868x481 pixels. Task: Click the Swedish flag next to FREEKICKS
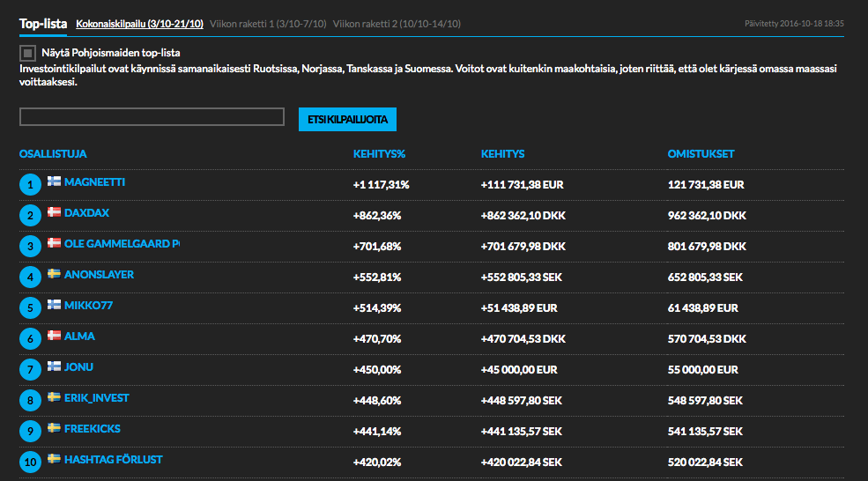click(x=55, y=428)
